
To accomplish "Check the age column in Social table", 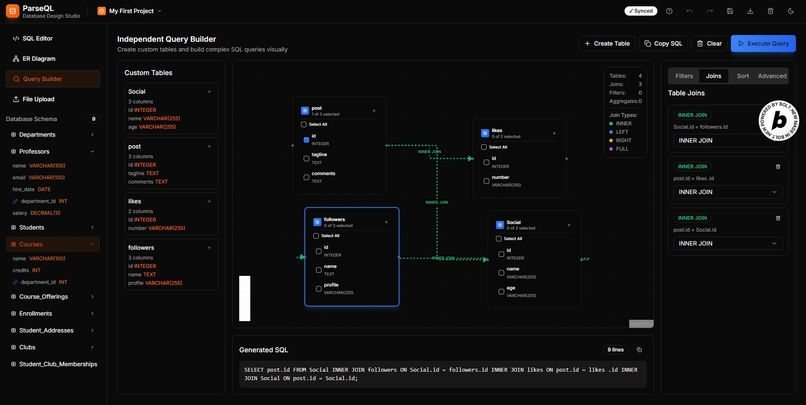I will [501, 291].
